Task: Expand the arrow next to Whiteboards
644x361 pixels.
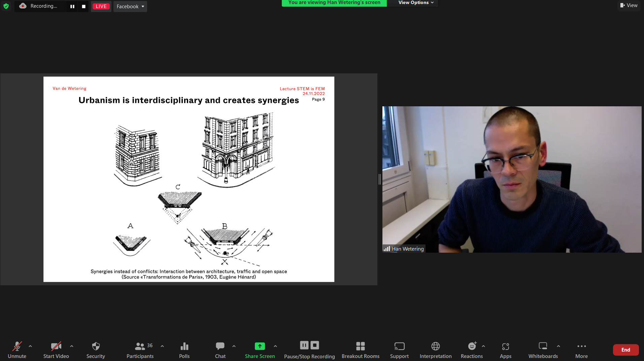Action: pyautogui.click(x=558, y=346)
